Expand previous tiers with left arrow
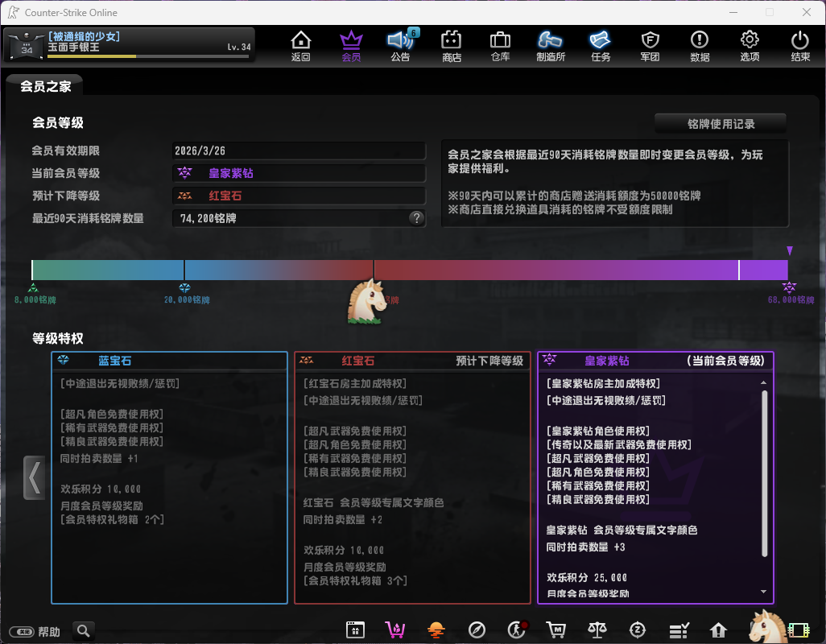This screenshot has width=826, height=644. coord(34,477)
